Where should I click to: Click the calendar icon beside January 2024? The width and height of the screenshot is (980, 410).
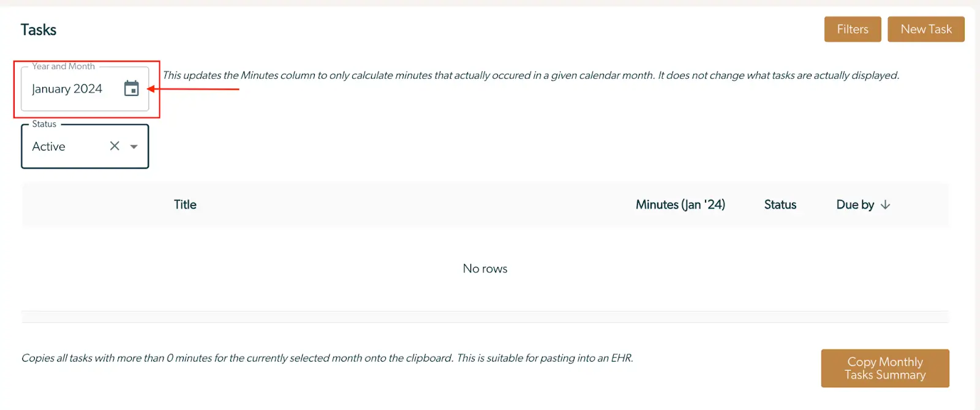click(132, 89)
